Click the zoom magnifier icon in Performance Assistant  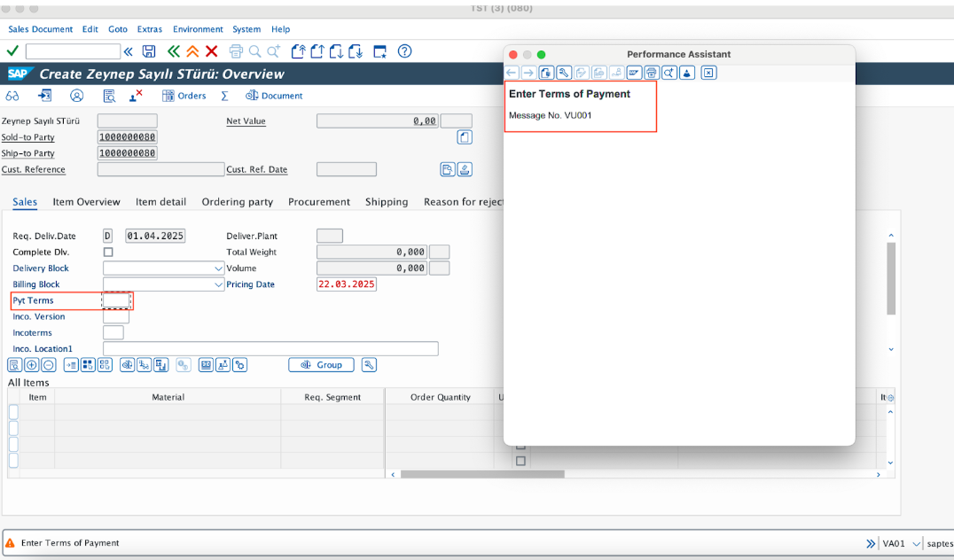click(x=669, y=73)
